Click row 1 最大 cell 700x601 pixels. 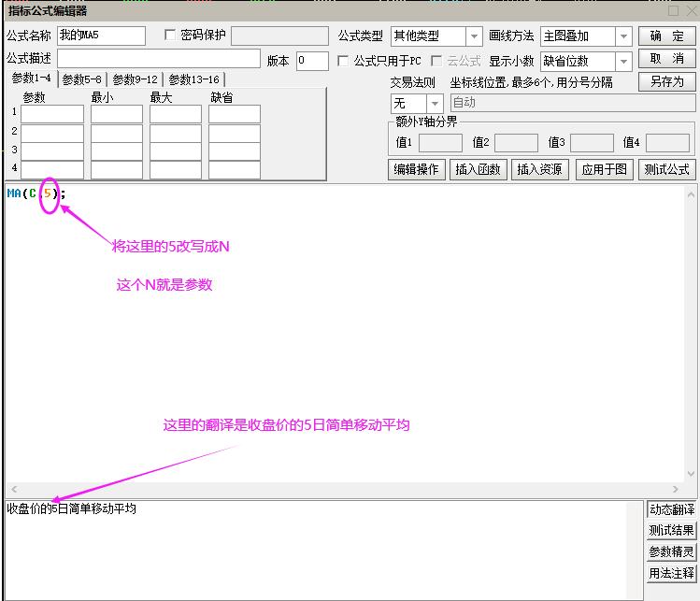[x=176, y=114]
